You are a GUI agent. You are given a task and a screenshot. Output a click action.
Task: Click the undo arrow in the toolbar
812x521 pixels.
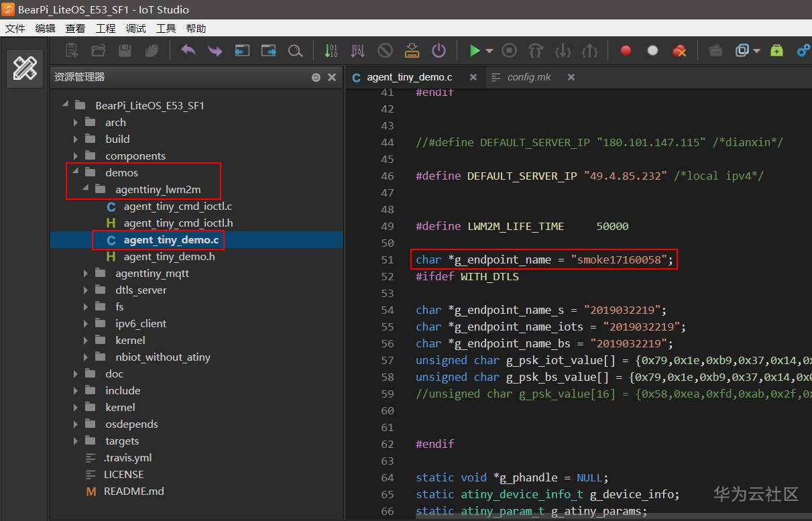188,50
